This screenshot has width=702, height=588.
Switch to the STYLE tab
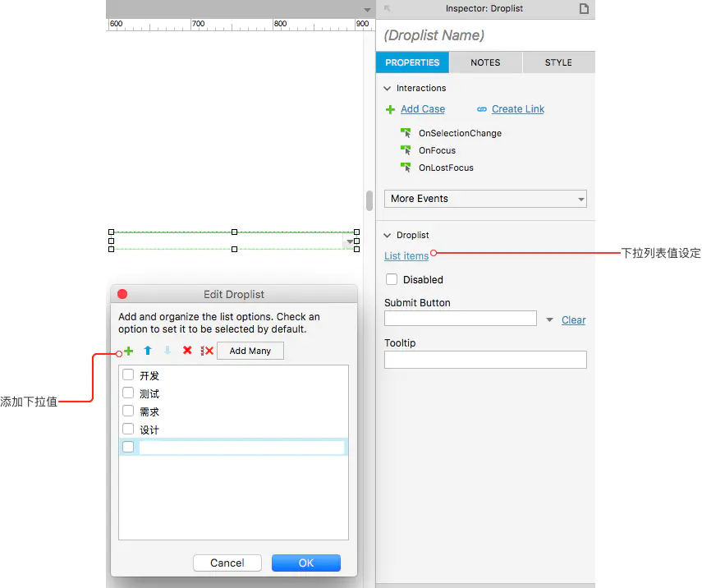558,62
